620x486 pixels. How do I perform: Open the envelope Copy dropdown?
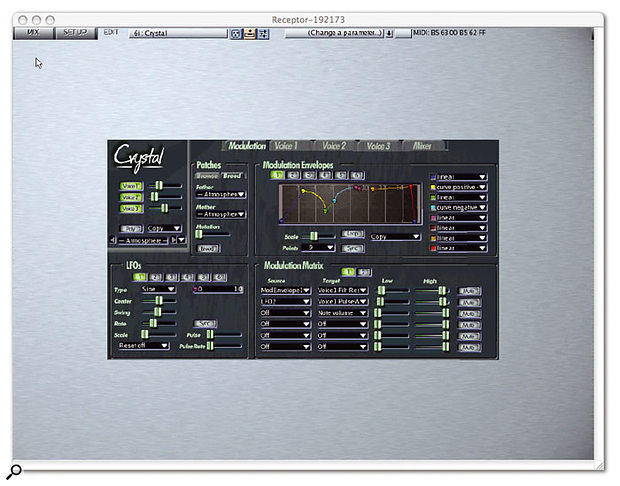pos(395,236)
